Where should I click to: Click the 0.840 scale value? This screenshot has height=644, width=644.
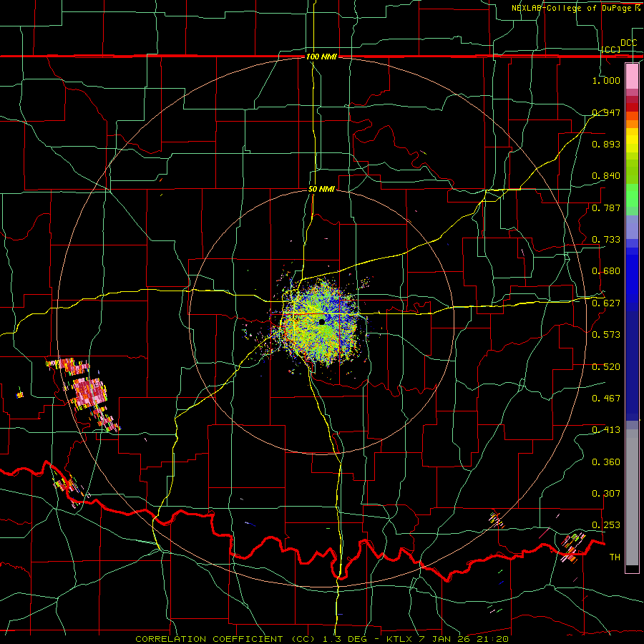coord(606,176)
